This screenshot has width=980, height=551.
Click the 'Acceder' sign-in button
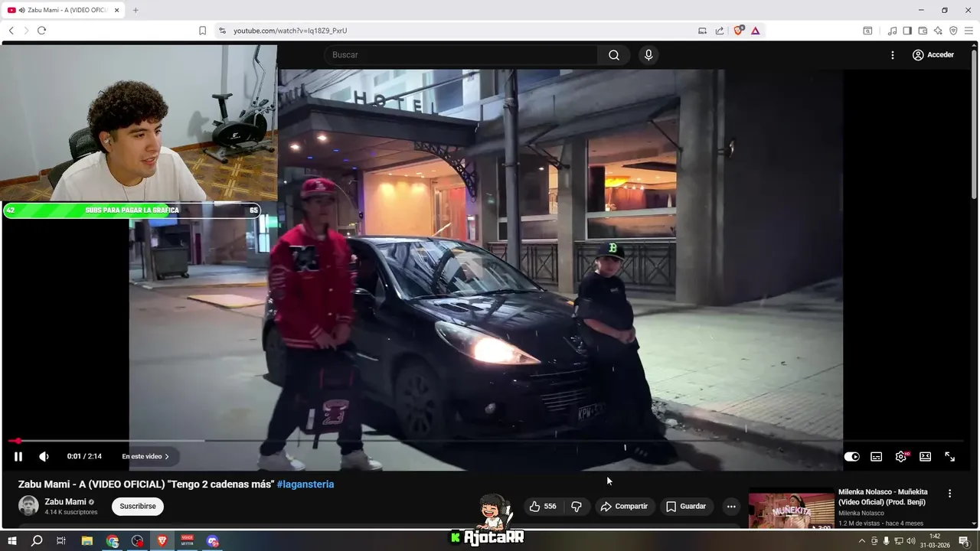[933, 55]
